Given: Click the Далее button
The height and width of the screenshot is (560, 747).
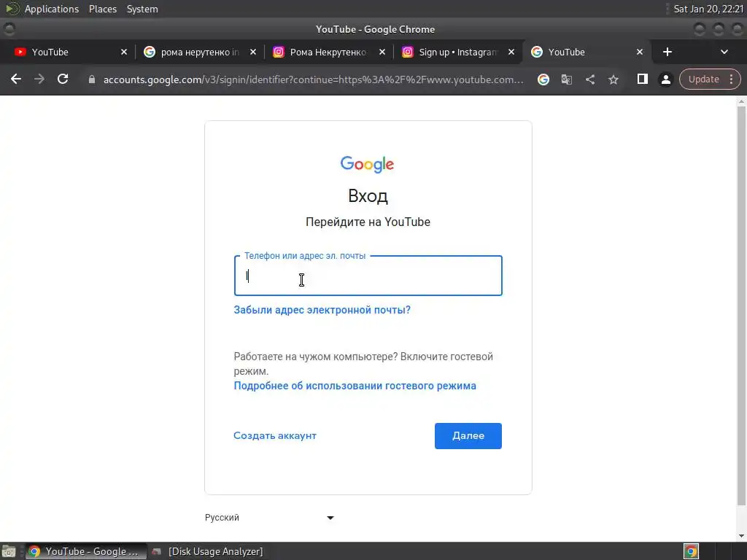Looking at the screenshot, I should coord(468,436).
